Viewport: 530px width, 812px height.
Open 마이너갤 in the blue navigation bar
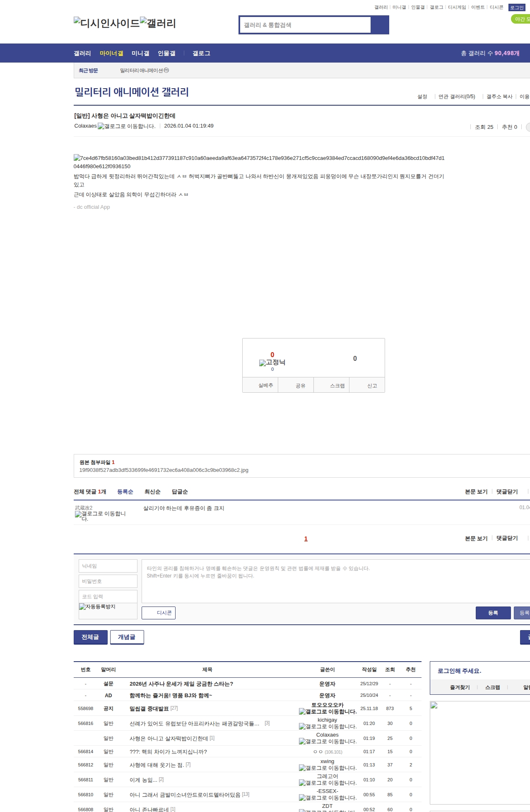[x=111, y=53]
